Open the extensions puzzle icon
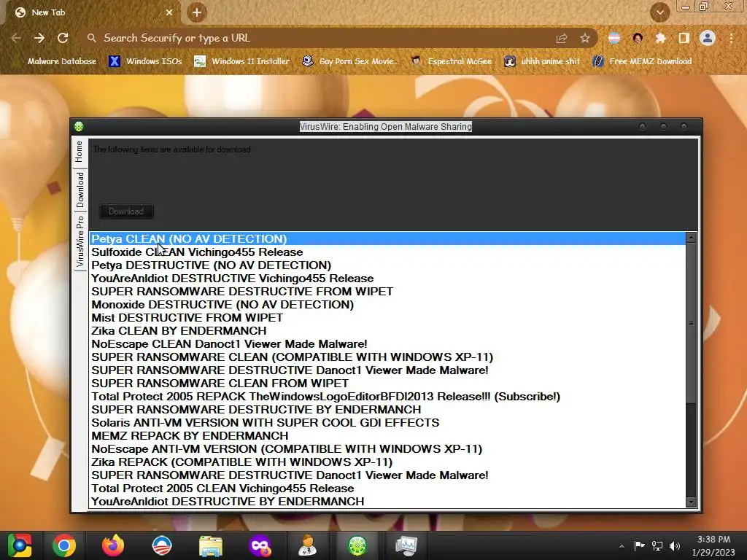The width and height of the screenshot is (747, 560). click(x=660, y=38)
